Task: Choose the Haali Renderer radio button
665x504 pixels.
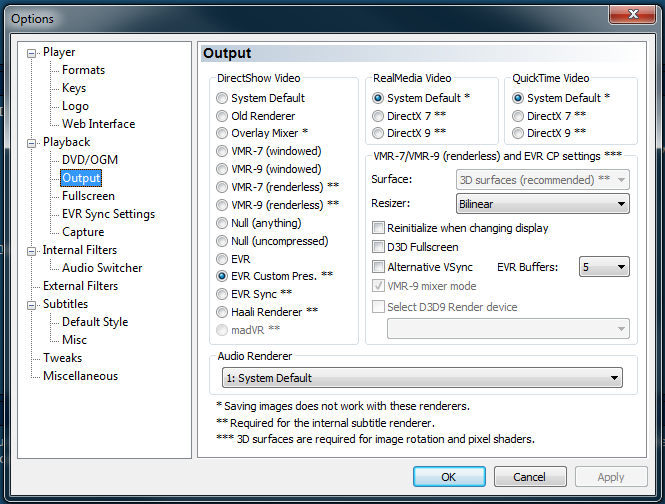Action: click(222, 311)
